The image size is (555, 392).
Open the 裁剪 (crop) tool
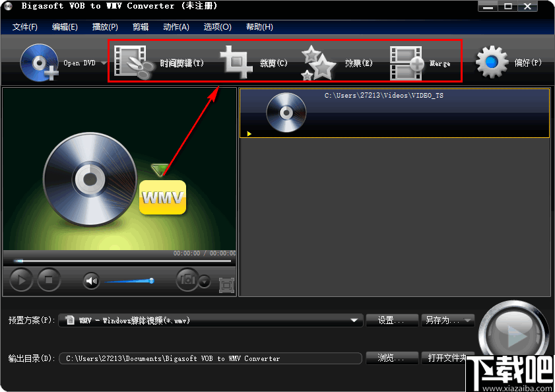[236, 61]
